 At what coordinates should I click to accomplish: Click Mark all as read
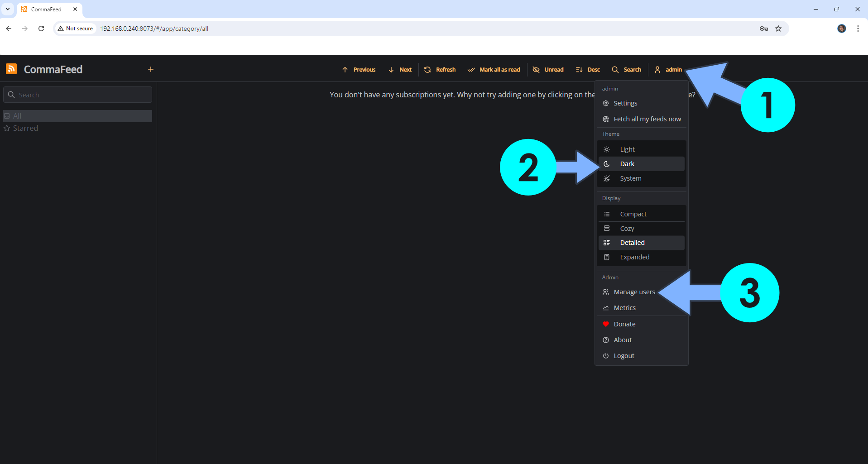point(494,70)
